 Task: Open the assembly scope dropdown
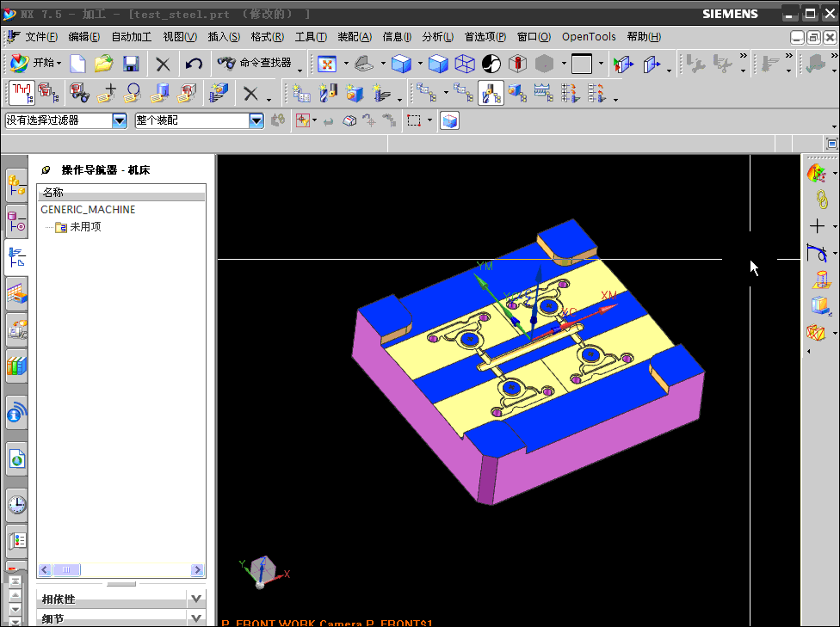click(x=256, y=121)
